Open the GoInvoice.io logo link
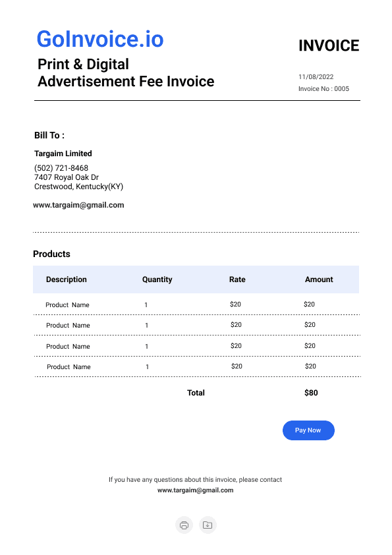Viewport: 392px width, 555px height. coord(100,39)
